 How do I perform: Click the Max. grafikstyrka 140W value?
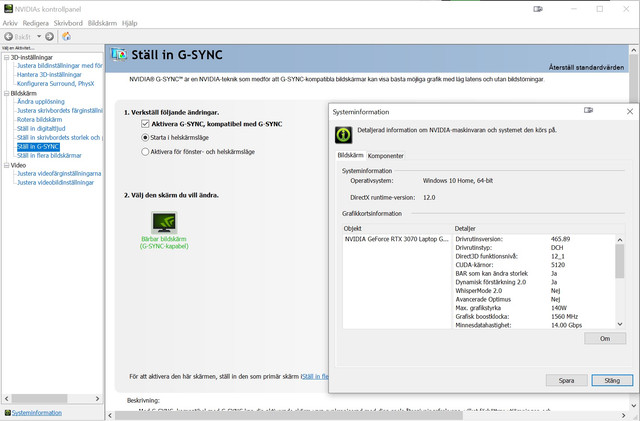coord(559,308)
